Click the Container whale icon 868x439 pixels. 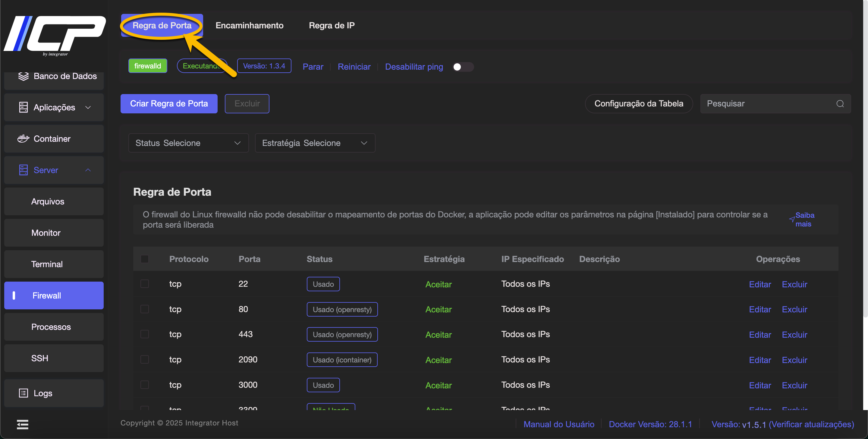point(23,139)
